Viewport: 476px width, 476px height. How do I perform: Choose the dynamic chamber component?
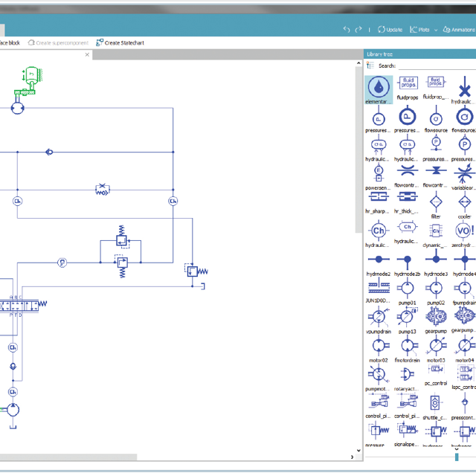click(x=436, y=231)
